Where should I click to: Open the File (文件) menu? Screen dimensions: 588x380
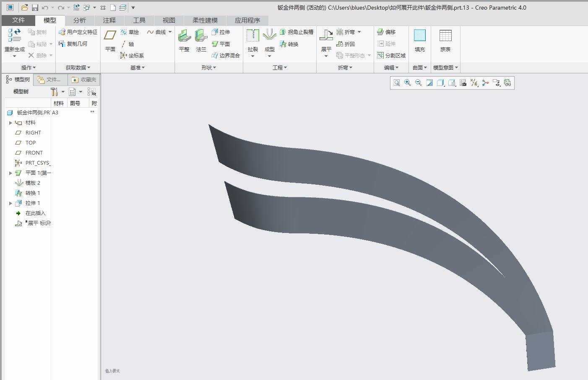[18, 20]
